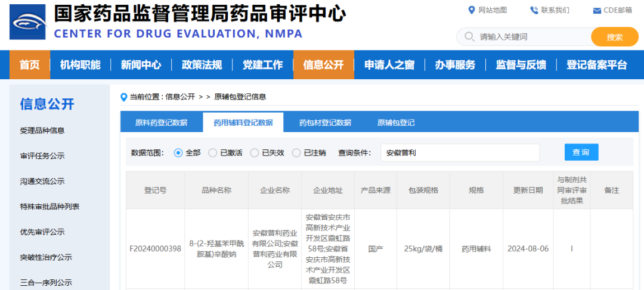Click the contact us phone icon
Viewport: 644px width, 290px height.
pyautogui.click(x=534, y=10)
